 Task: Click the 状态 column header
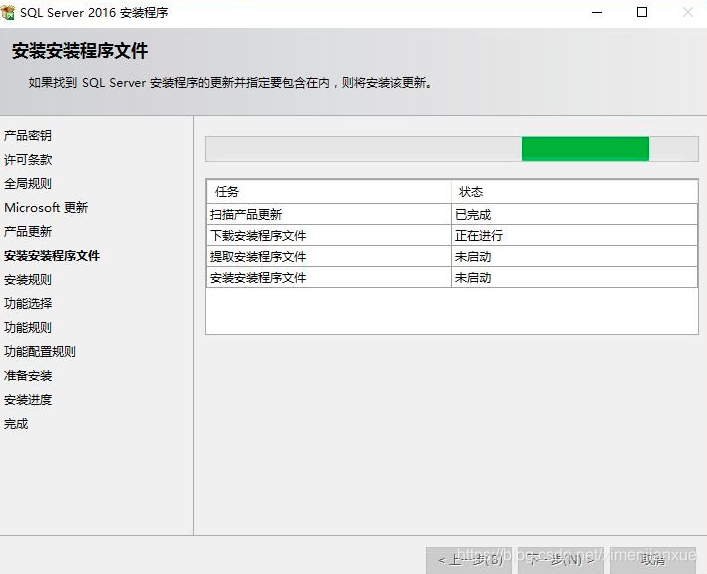click(574, 192)
